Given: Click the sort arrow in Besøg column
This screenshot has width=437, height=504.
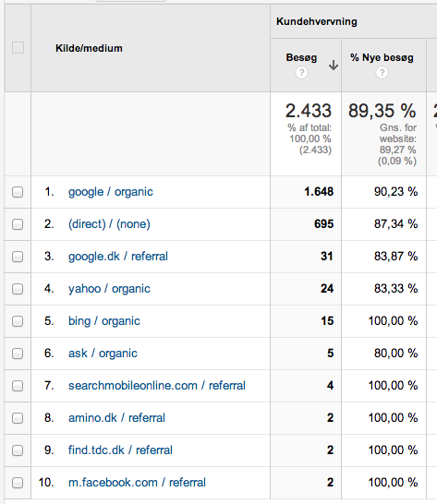Looking at the screenshot, I should pyautogui.click(x=334, y=66).
